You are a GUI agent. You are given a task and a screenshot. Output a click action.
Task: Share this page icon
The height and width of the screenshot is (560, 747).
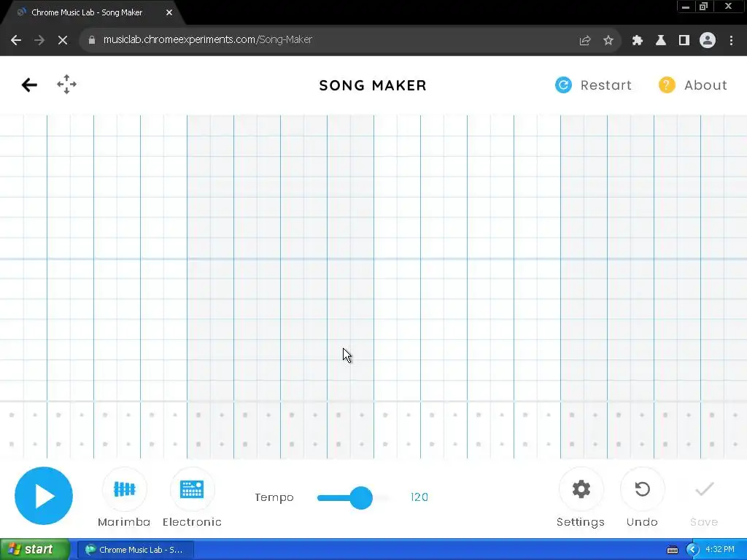coord(585,41)
